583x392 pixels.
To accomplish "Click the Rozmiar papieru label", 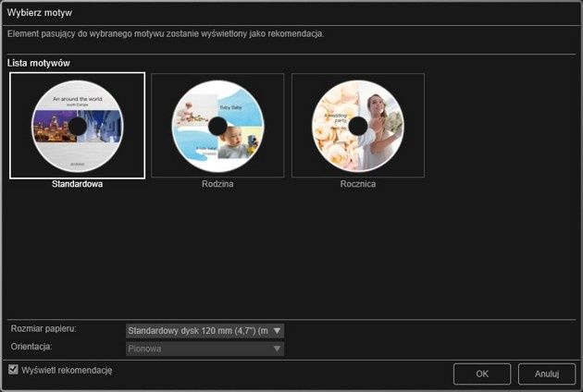I will pyautogui.click(x=43, y=329).
